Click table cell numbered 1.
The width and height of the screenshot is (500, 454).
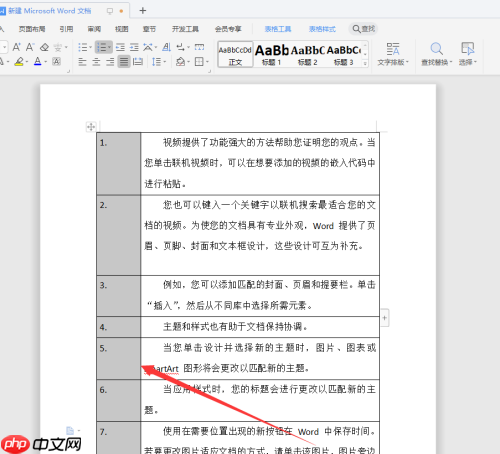coord(119,164)
